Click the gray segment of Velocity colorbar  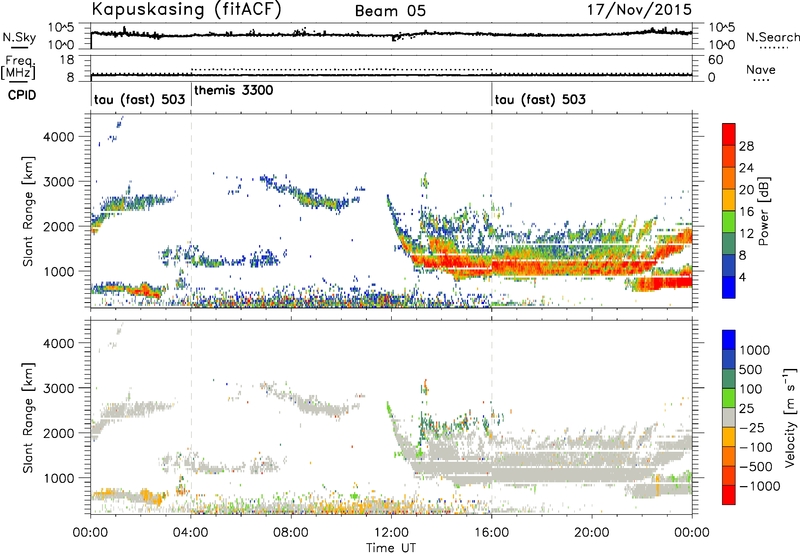point(729,417)
